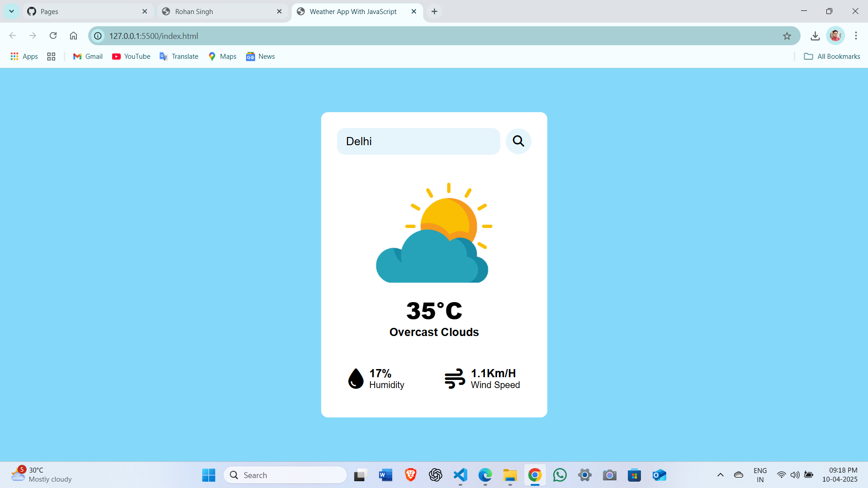Open the Gmail bookmark
This screenshot has height=488, width=868.
pos(87,56)
